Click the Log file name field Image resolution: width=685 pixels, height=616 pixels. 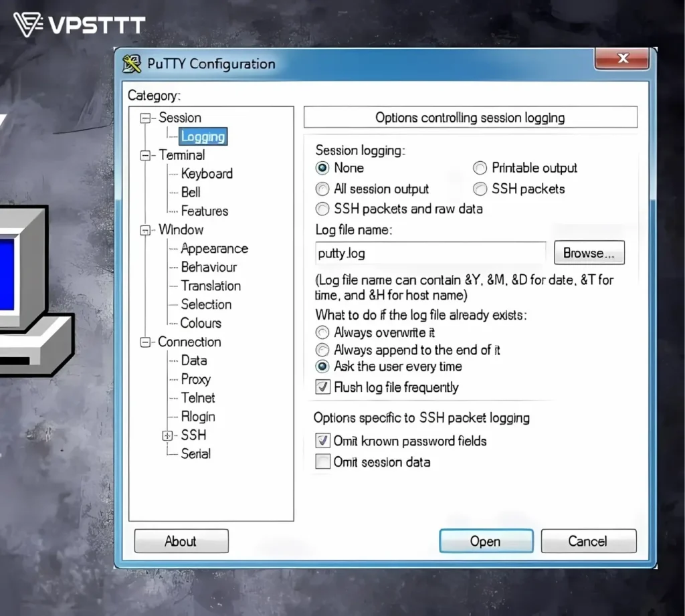click(x=430, y=253)
